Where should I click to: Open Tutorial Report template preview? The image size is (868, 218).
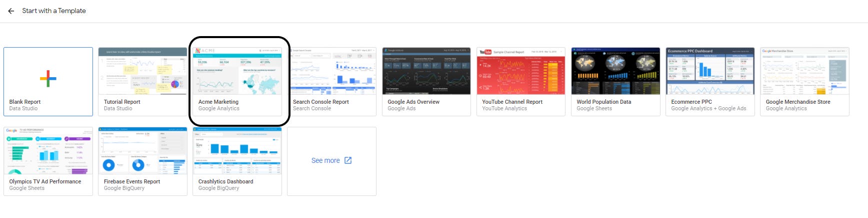pos(142,71)
